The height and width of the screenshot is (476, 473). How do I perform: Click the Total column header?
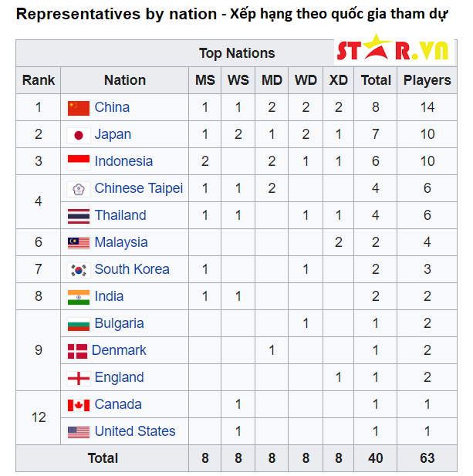376,80
